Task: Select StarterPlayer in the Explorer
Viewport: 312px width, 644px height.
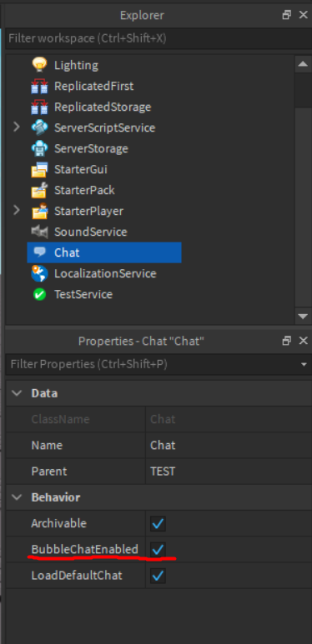Action: click(88, 211)
